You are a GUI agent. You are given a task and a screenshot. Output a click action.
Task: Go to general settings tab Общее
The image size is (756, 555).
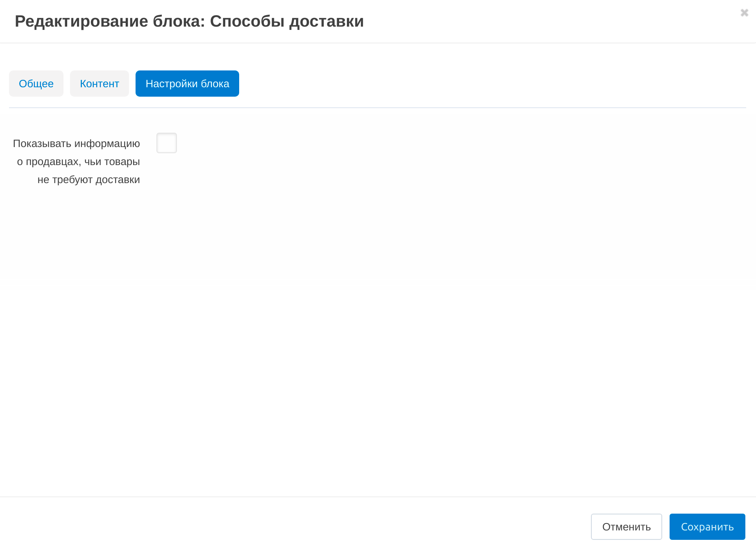coord(36,84)
